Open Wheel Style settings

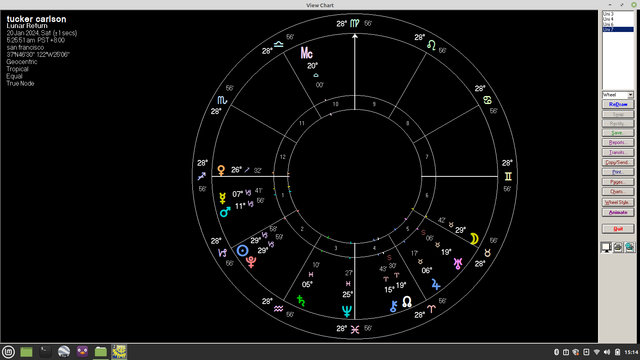pyautogui.click(x=618, y=202)
